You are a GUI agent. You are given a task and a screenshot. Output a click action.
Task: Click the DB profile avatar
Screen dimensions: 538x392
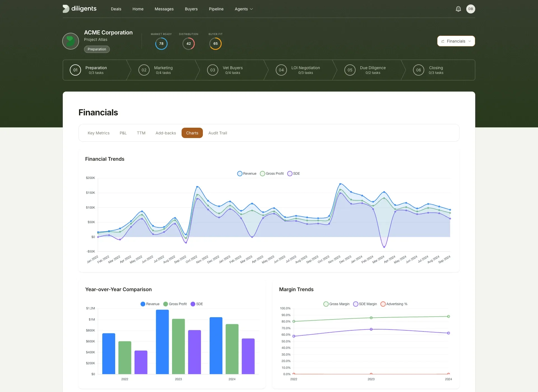pos(471,9)
